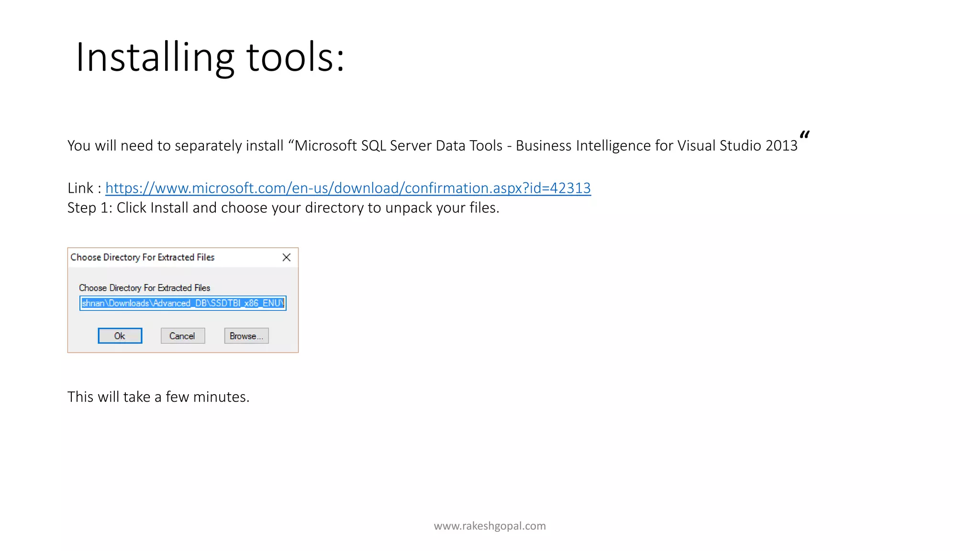Click the extracted files directory path field
Image resolution: width=980 pixels, height=551 pixels.
pos(183,303)
